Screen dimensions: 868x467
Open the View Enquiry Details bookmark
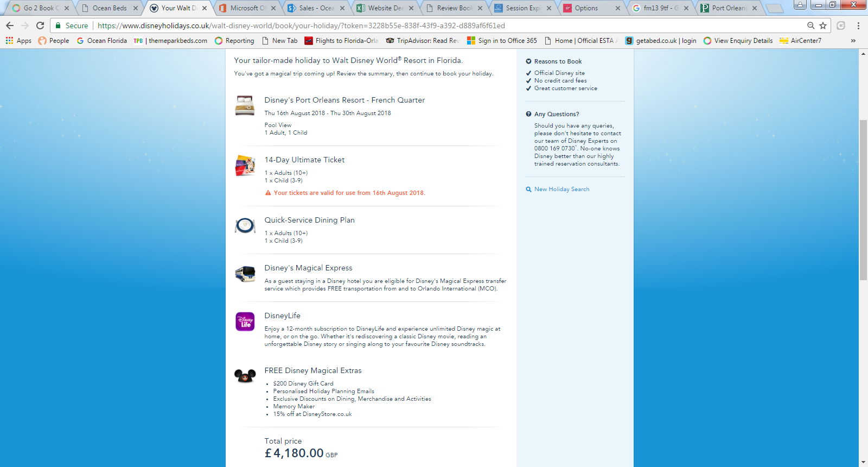pos(738,41)
